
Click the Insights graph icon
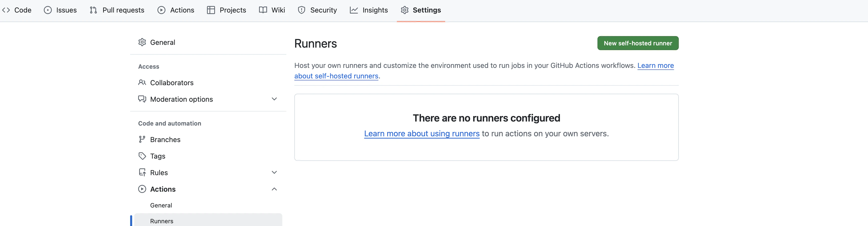click(354, 10)
